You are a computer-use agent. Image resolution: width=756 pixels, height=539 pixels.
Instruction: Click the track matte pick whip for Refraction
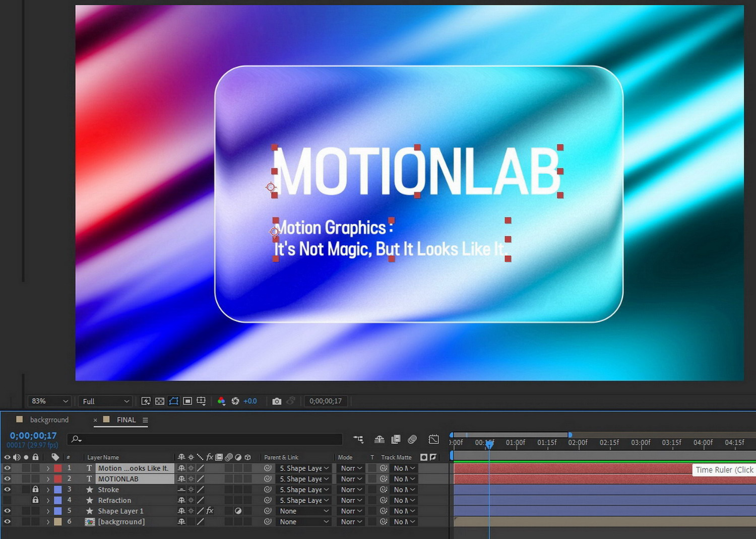point(384,500)
